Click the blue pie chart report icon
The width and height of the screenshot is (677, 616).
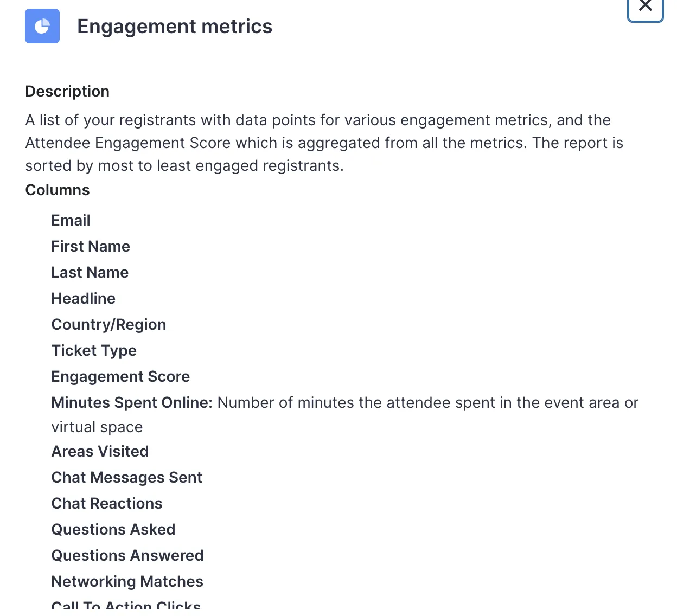pos(42,26)
